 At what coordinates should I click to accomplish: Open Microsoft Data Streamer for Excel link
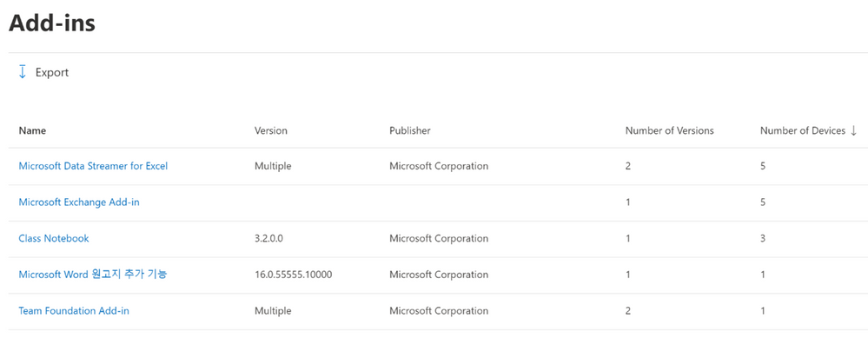[93, 166]
